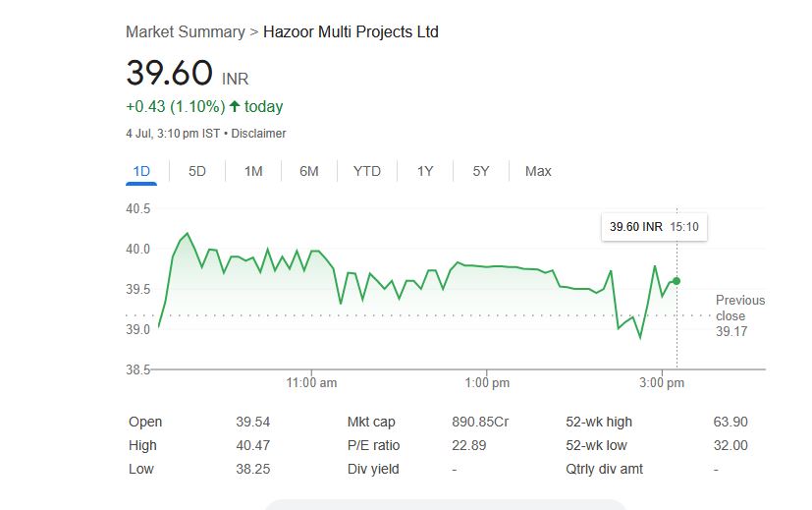Screen dimensions: 812x510
Task: Click the 39.60 INR 15:10 tooltip
Action: click(654, 226)
